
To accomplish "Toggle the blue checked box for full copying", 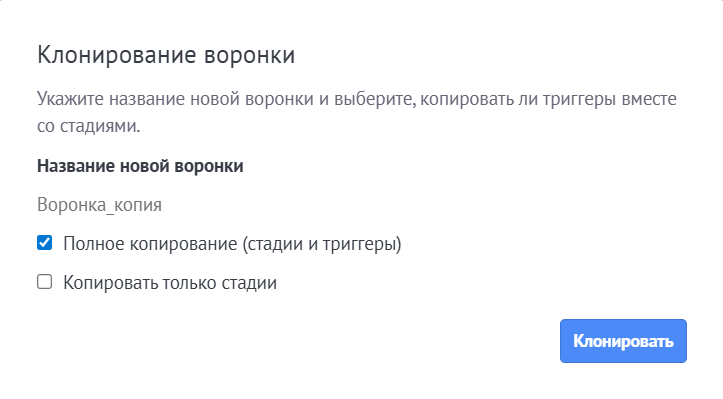I will (x=45, y=243).
